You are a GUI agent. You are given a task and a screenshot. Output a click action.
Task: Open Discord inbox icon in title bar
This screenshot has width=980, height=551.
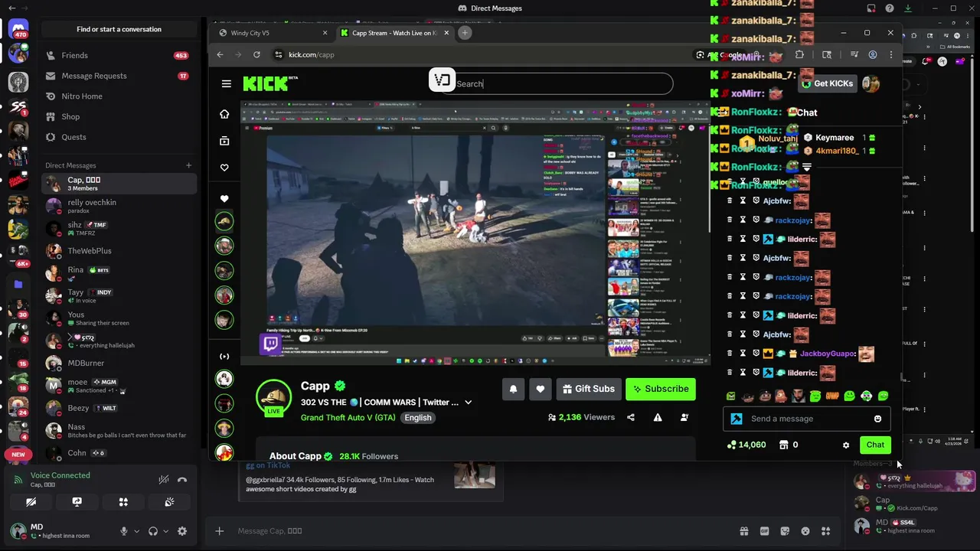click(871, 8)
